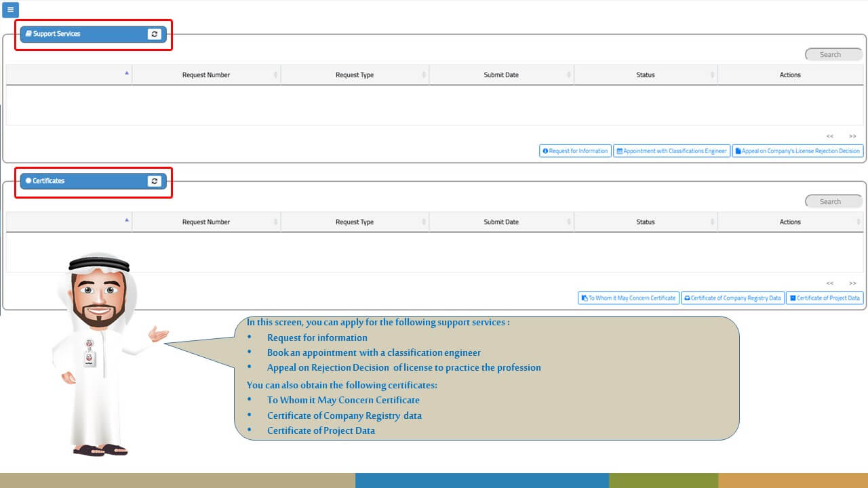Refresh the Support Services panel
Screen dimensions: 868x488
click(x=155, y=34)
